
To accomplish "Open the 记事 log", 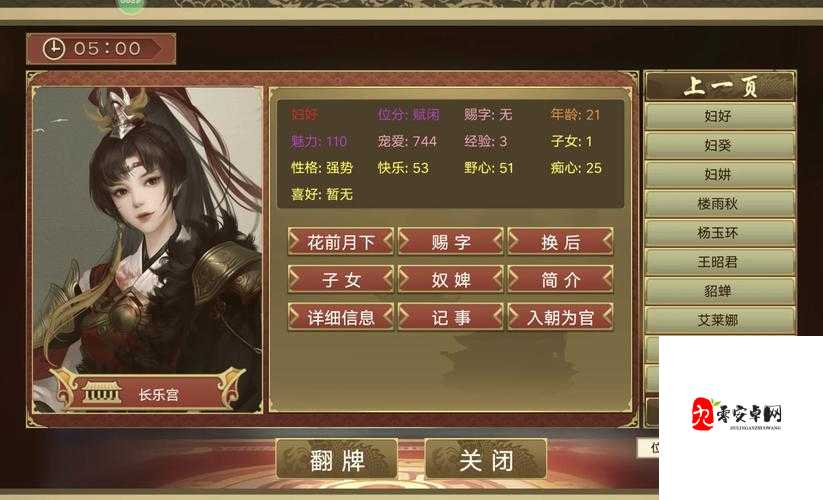I will [x=451, y=317].
